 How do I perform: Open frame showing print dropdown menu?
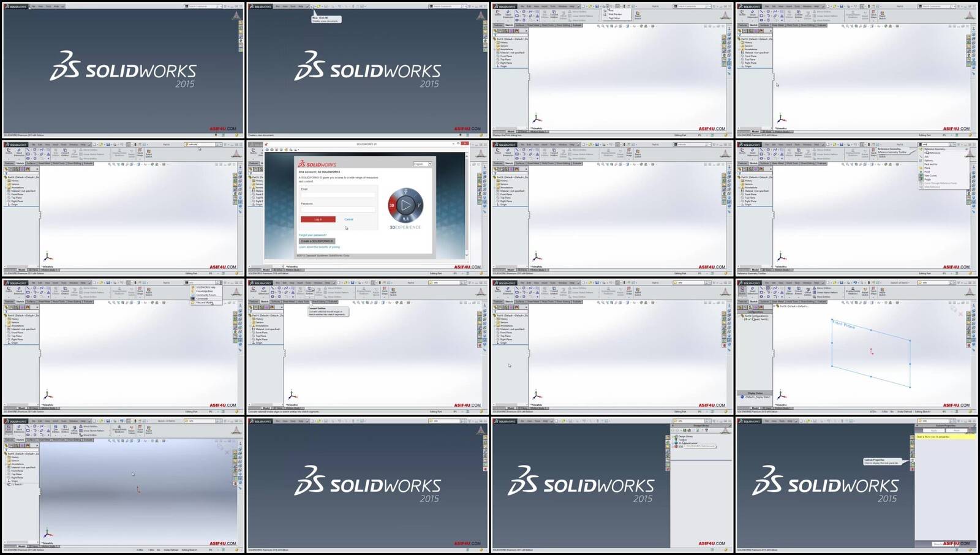pyautogui.click(x=612, y=69)
